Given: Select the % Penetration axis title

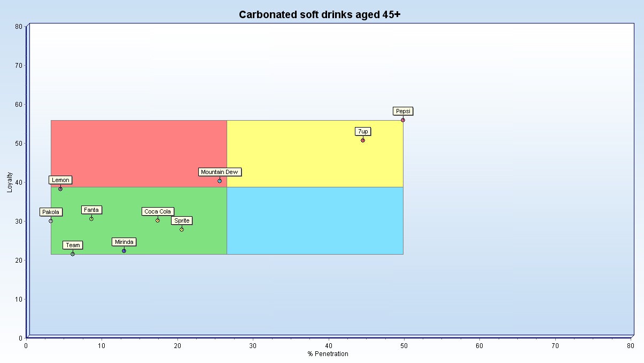Looking at the screenshot, I should point(328,354).
